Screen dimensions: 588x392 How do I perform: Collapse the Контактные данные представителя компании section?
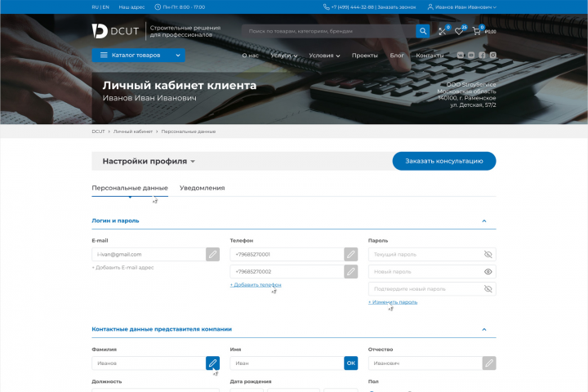[x=484, y=329]
